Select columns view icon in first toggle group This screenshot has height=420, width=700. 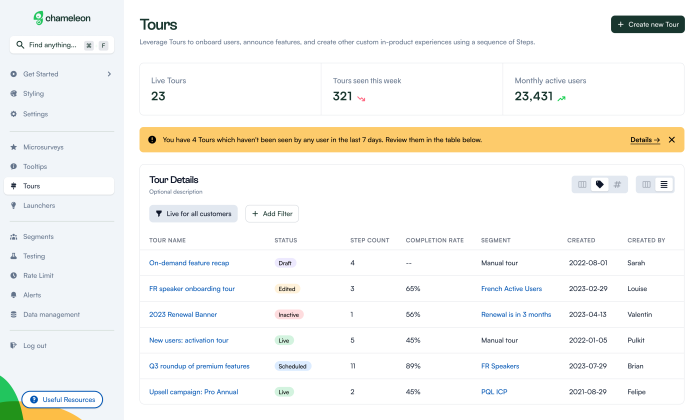point(582,184)
